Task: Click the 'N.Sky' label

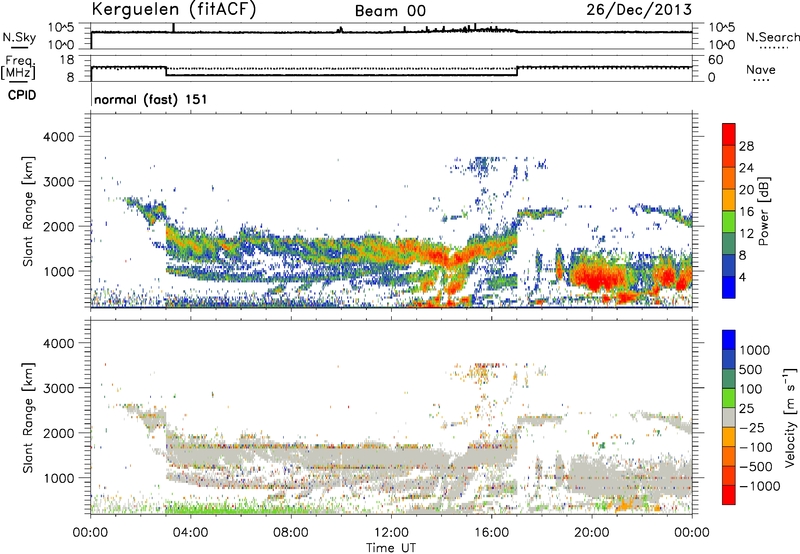Action: click(x=19, y=37)
